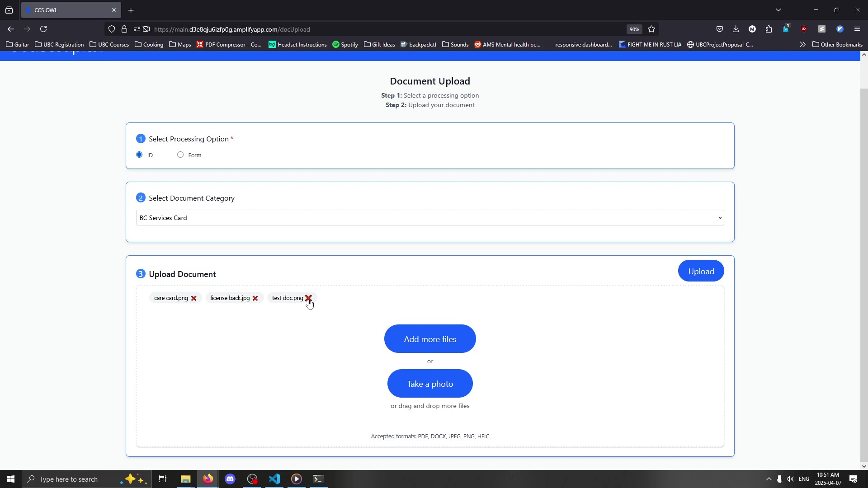
Task: Select the Form processing option
Action: 180,155
